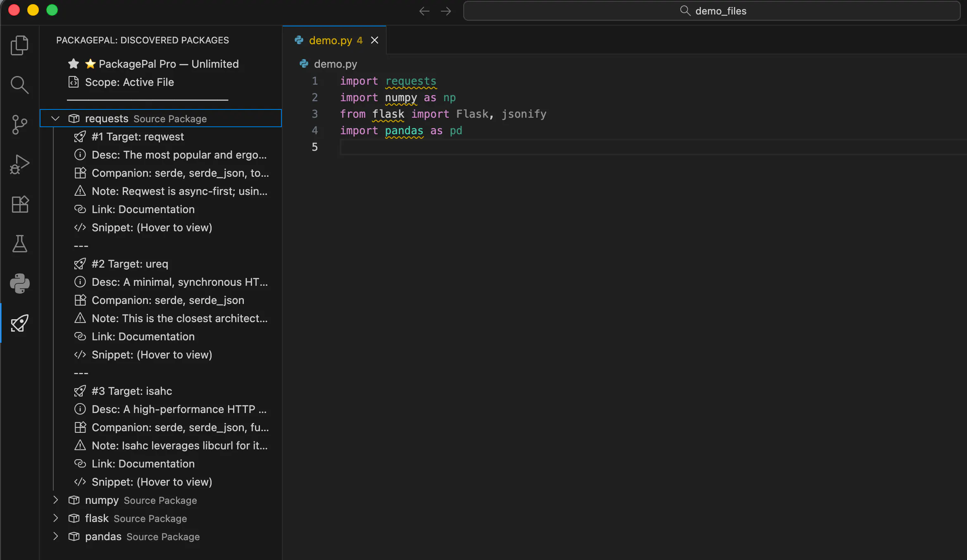Click line number 3 in gutter

click(314, 114)
